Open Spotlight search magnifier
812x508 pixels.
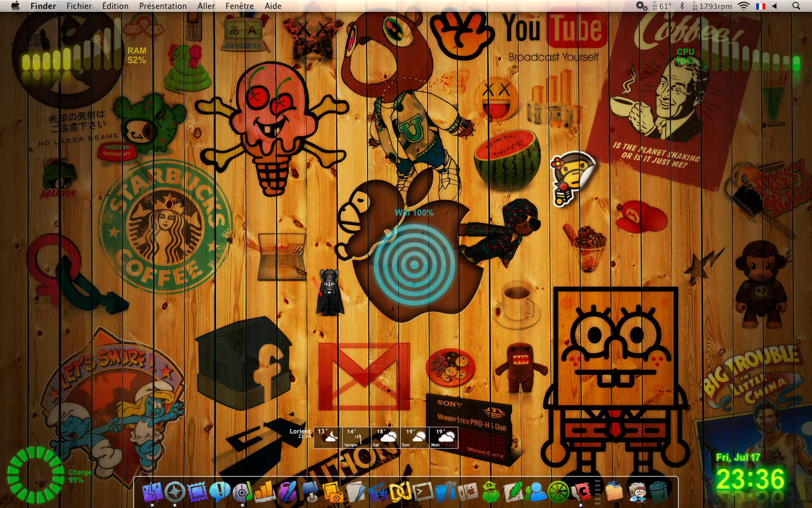click(796, 6)
